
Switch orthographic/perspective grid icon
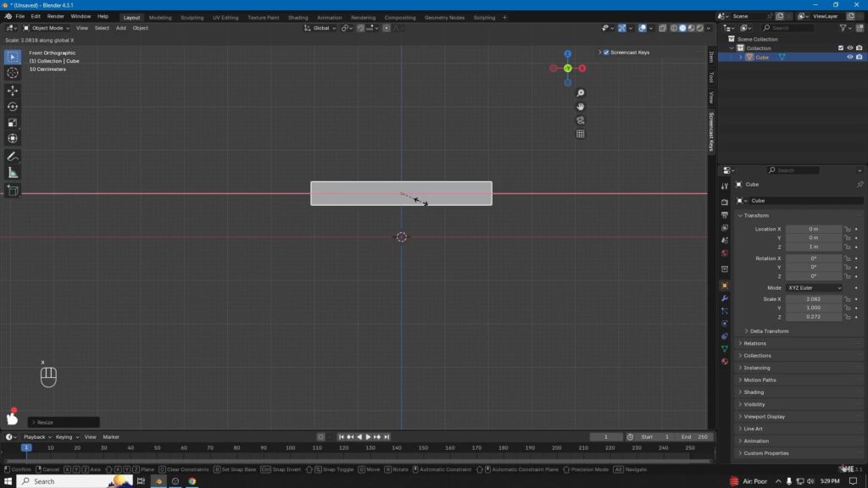coord(580,134)
